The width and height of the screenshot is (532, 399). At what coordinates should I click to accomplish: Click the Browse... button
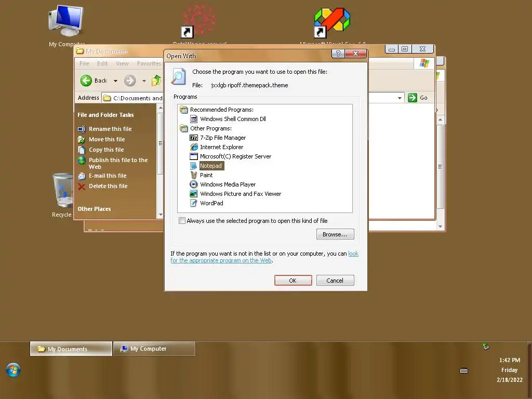pos(335,234)
